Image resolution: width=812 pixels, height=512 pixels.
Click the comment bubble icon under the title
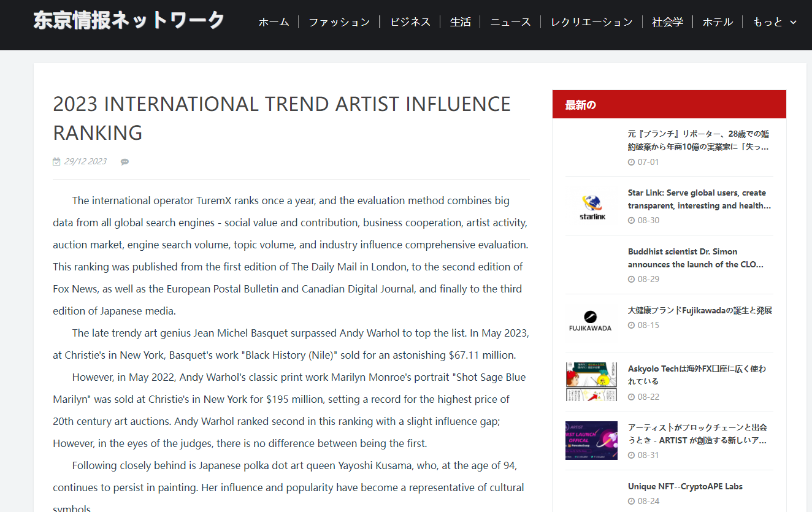[x=124, y=162]
